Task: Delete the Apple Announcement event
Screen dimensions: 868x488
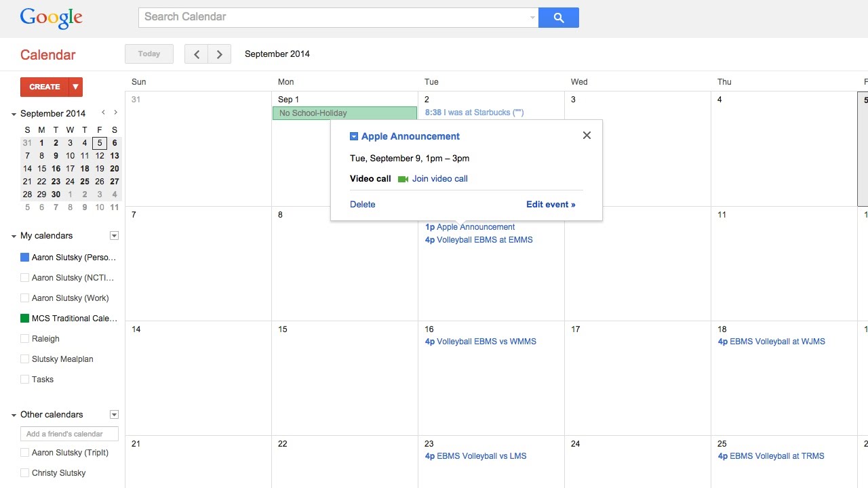Action: 362,205
